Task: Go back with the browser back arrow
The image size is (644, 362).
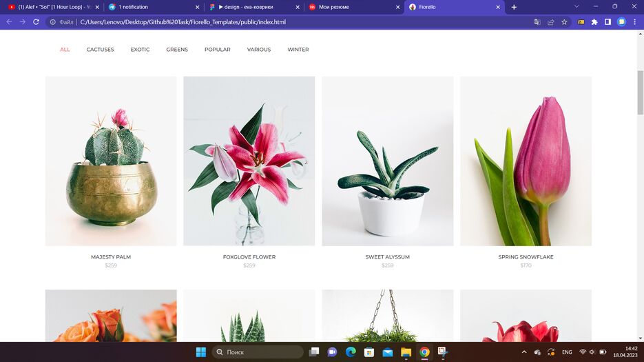Action: [9, 22]
